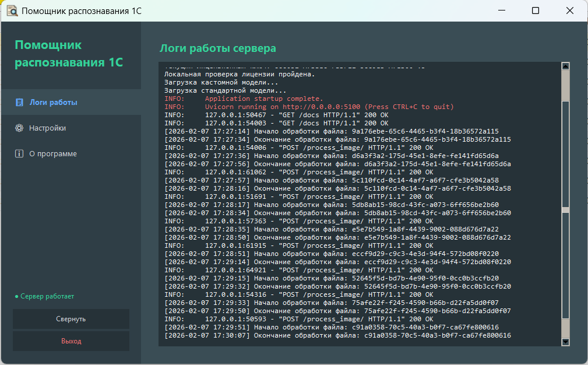This screenshot has height=365, width=588.
Task: Click the 17:30:07 Окончание обработки файла line
Action: click(337, 335)
